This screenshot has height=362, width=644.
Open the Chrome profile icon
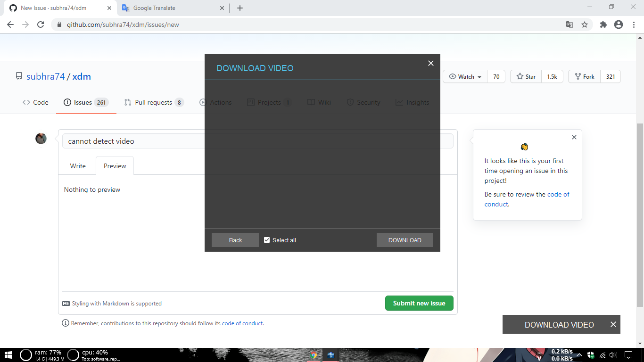click(619, 25)
